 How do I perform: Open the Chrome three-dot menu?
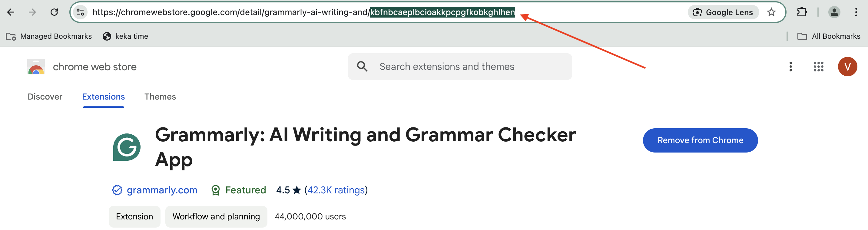click(x=856, y=12)
